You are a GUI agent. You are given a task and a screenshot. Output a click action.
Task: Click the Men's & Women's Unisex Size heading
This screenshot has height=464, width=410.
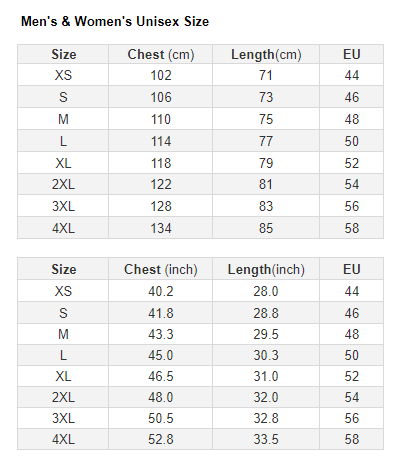coord(115,22)
